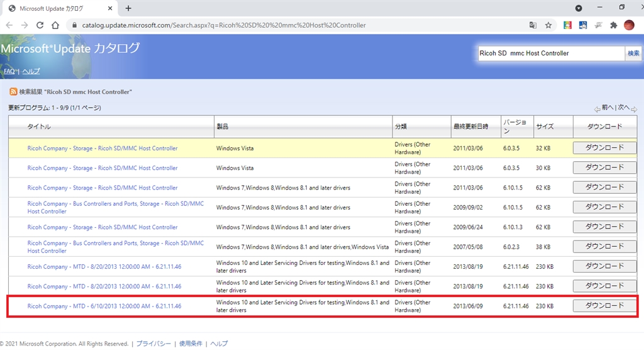644x350 pixels.
Task: Sort by サイズ column header
Action: coord(545,127)
